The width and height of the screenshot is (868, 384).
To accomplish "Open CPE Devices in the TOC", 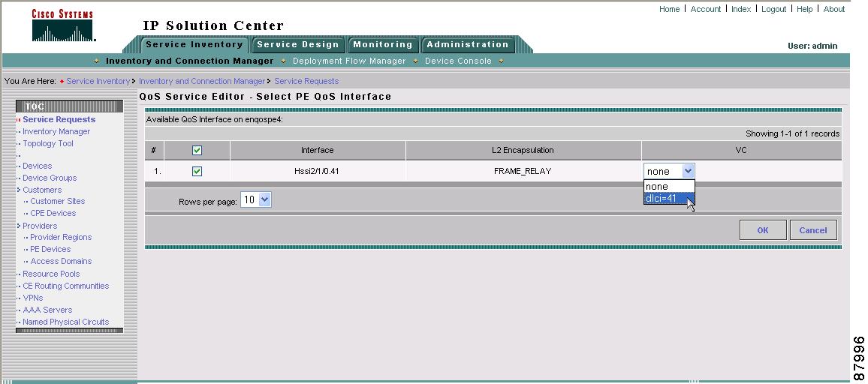I will coord(53,213).
